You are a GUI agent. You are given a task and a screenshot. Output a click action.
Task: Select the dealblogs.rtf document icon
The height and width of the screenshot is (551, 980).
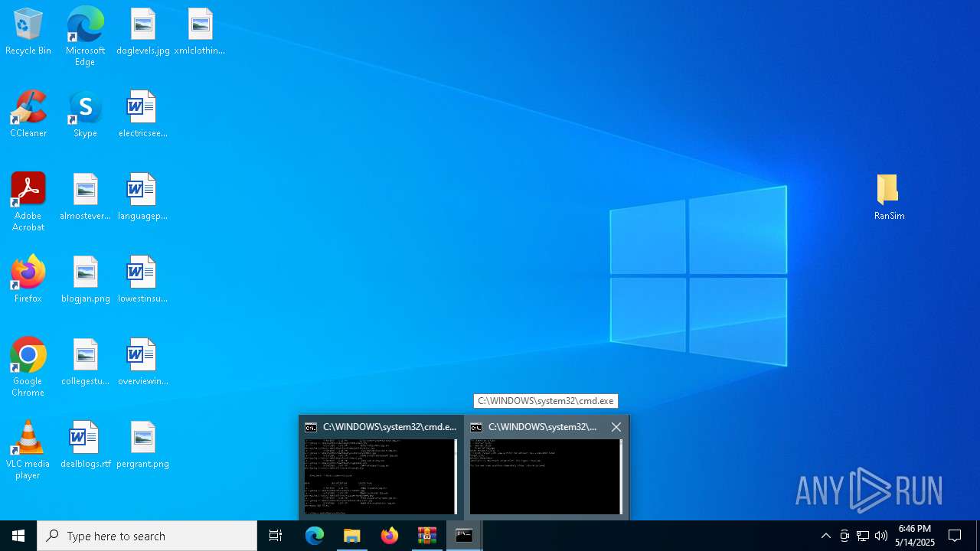(86, 445)
